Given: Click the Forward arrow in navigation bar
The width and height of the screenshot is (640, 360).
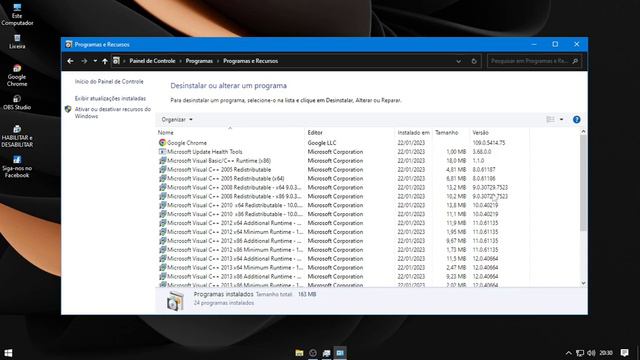Looking at the screenshot, I should coord(84,61).
